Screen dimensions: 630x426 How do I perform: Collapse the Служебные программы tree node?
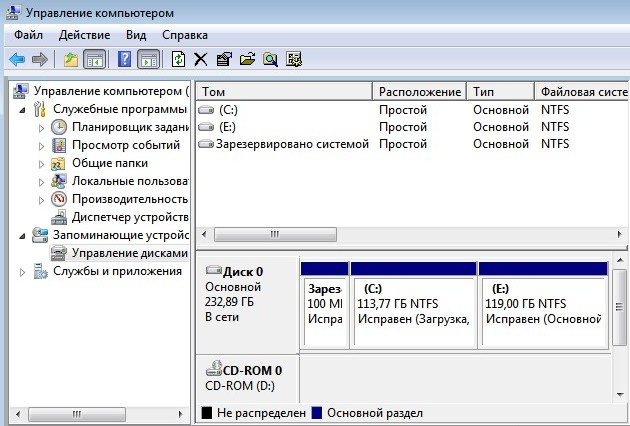coord(23,109)
